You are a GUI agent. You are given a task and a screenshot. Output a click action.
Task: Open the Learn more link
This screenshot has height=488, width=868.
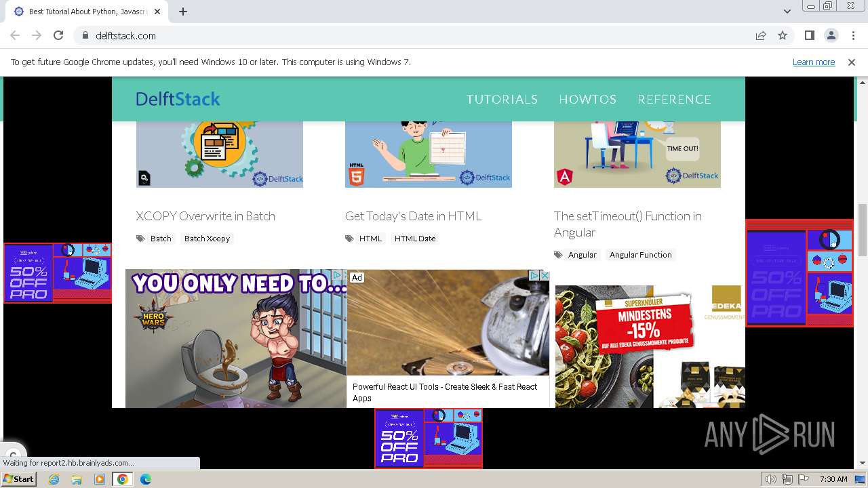(814, 62)
